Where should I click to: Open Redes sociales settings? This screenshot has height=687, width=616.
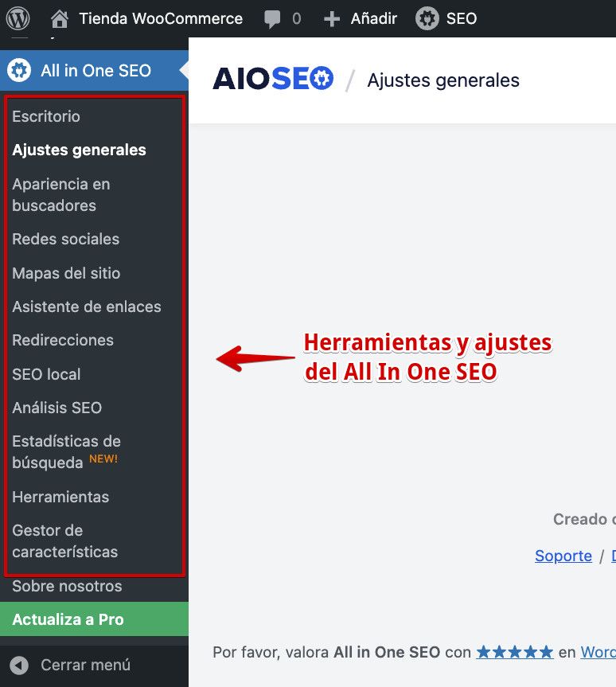tap(66, 240)
